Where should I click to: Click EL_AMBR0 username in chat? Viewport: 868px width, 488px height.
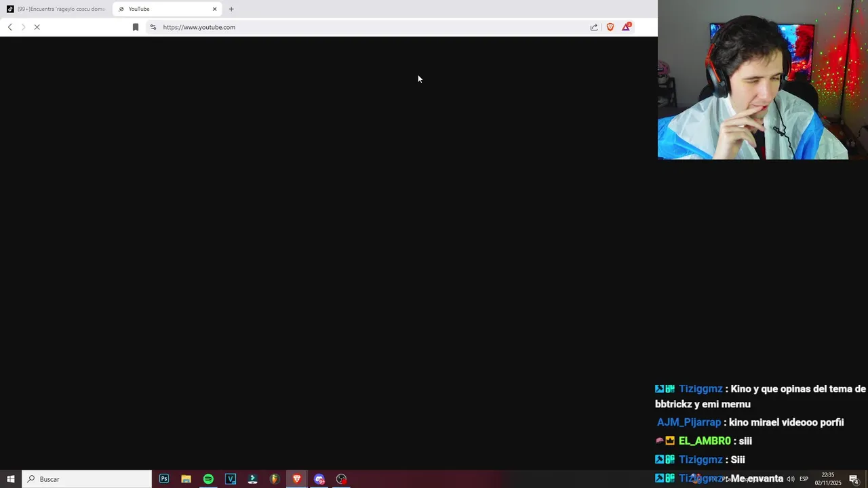(705, 441)
